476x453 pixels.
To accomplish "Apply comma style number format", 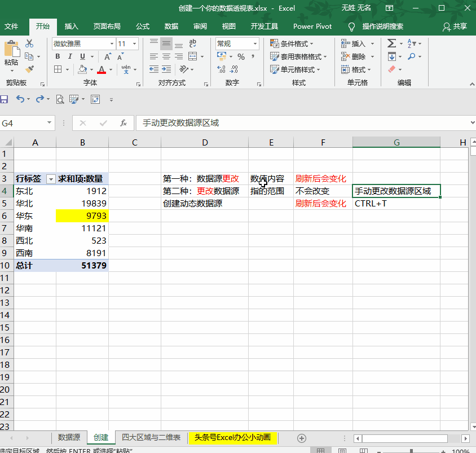I will [253, 56].
